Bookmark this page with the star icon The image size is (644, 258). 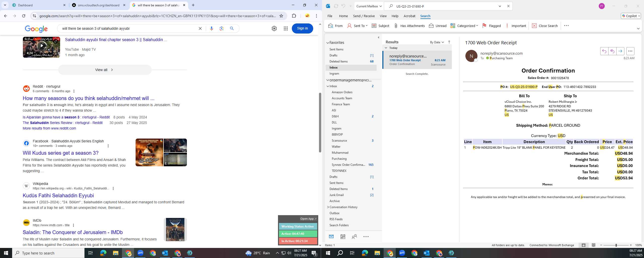pyautogui.click(x=281, y=16)
